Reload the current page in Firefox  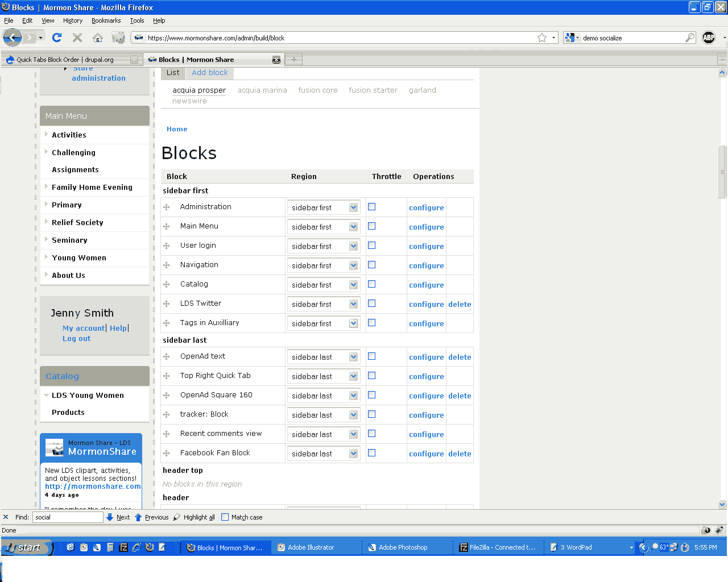coord(56,38)
